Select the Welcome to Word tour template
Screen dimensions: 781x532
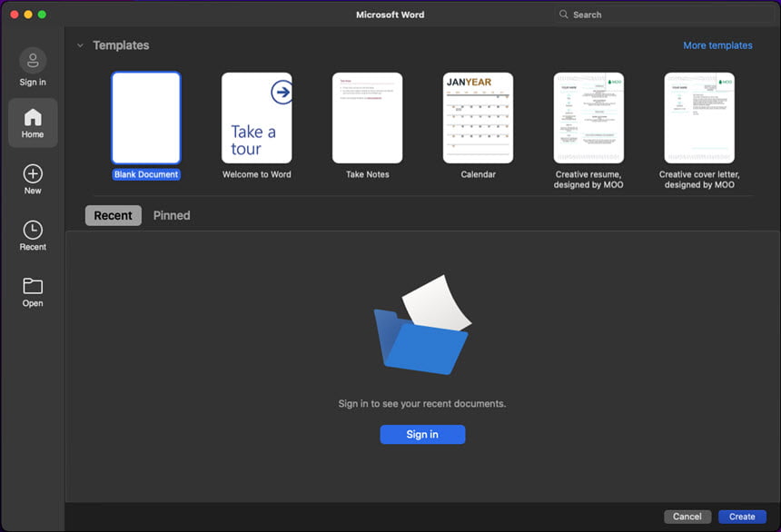(x=256, y=118)
